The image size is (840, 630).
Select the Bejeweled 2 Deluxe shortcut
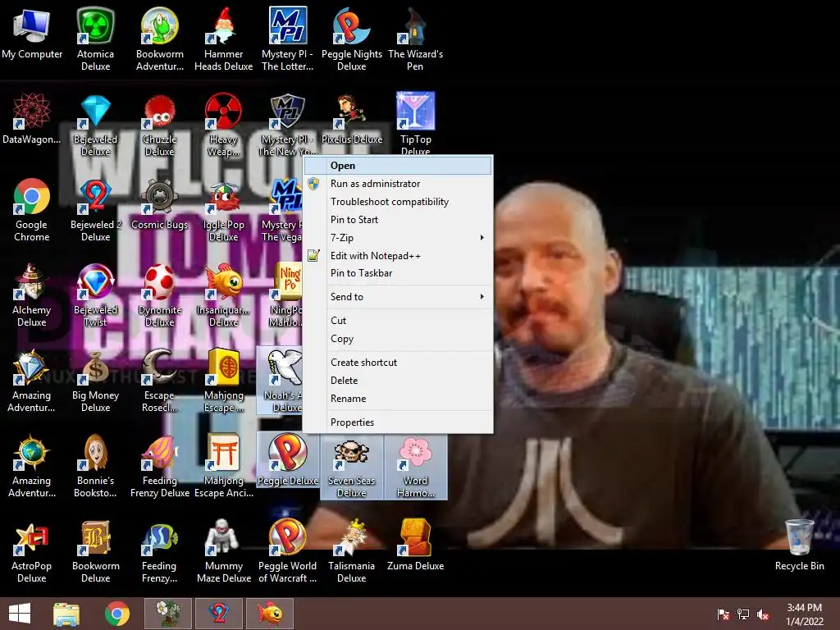tap(95, 209)
